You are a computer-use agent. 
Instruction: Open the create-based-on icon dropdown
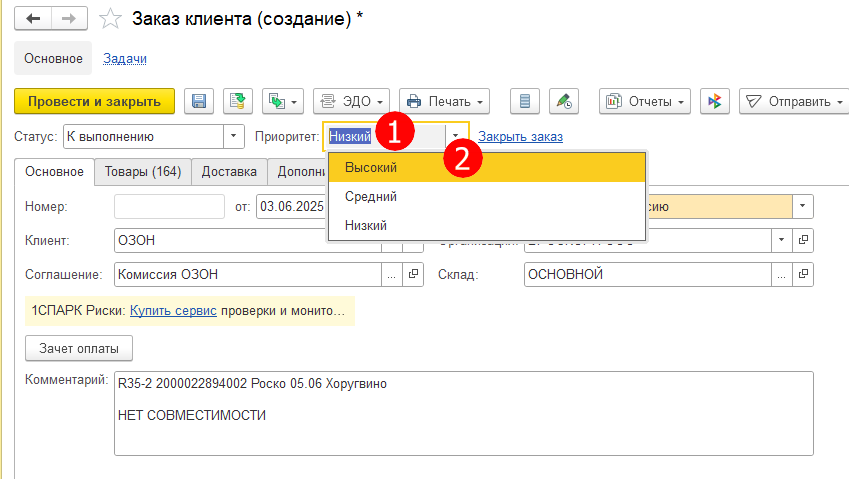click(x=282, y=101)
